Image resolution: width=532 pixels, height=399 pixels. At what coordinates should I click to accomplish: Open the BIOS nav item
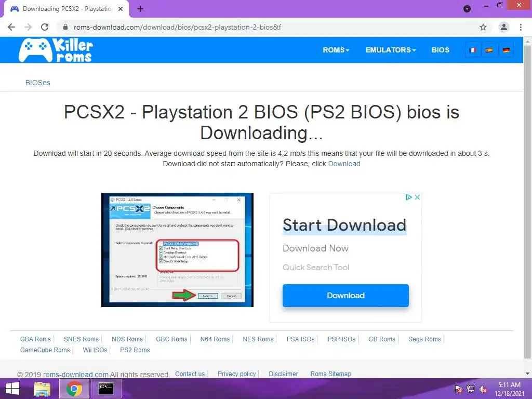pyautogui.click(x=441, y=50)
